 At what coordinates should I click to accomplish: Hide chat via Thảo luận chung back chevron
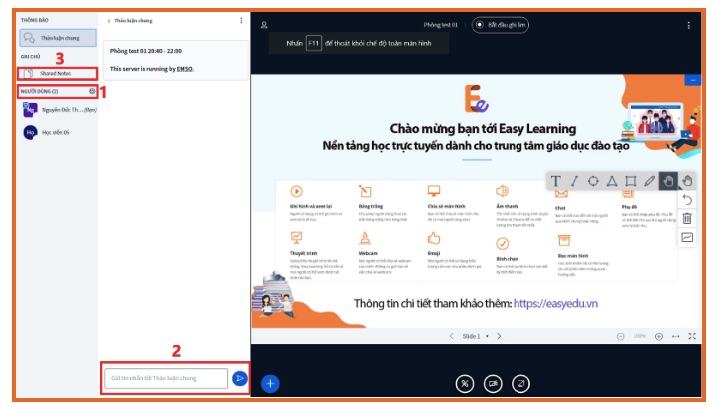coord(130,20)
